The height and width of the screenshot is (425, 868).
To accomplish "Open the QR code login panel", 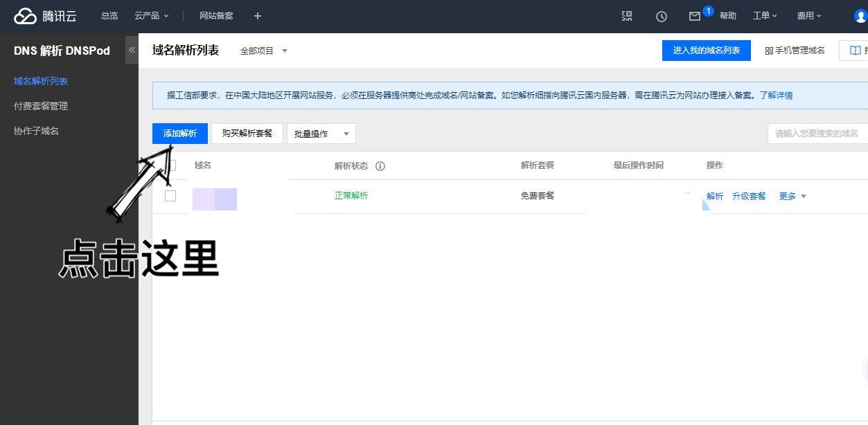I will pos(627,16).
